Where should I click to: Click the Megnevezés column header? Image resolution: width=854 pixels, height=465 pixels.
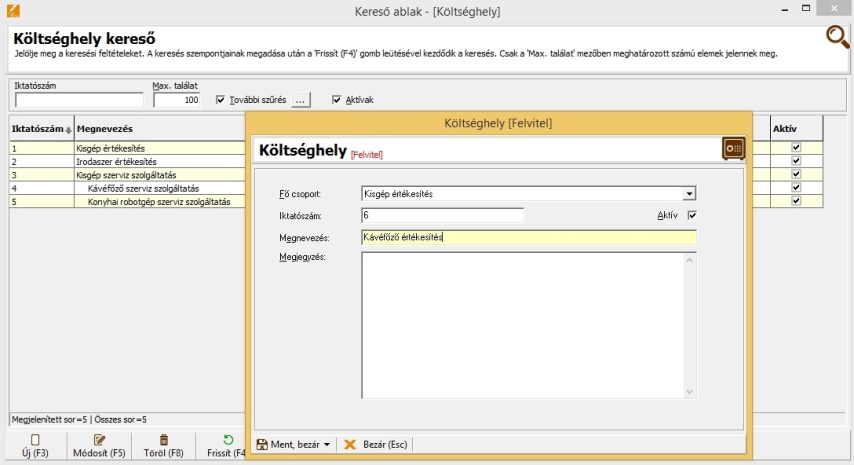105,129
